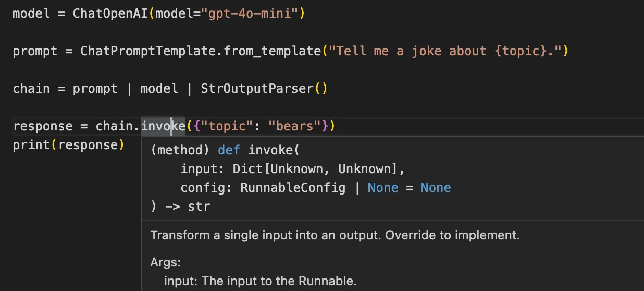Click the "Args:" heading in the tooltip
This screenshot has height=291, width=644.
[165, 262]
